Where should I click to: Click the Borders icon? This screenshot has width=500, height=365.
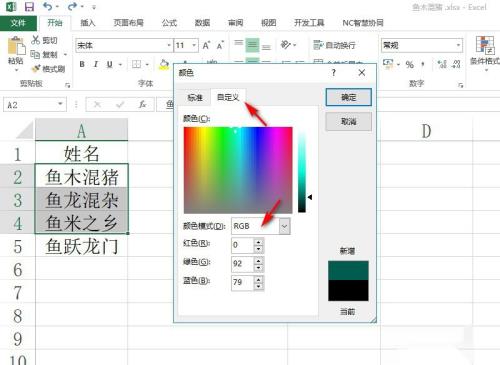136,64
